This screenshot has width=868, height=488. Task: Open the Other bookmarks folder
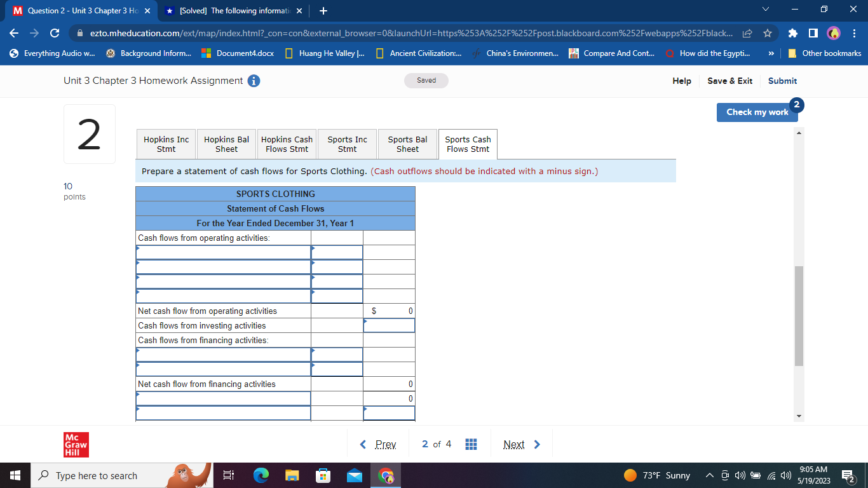(825, 53)
